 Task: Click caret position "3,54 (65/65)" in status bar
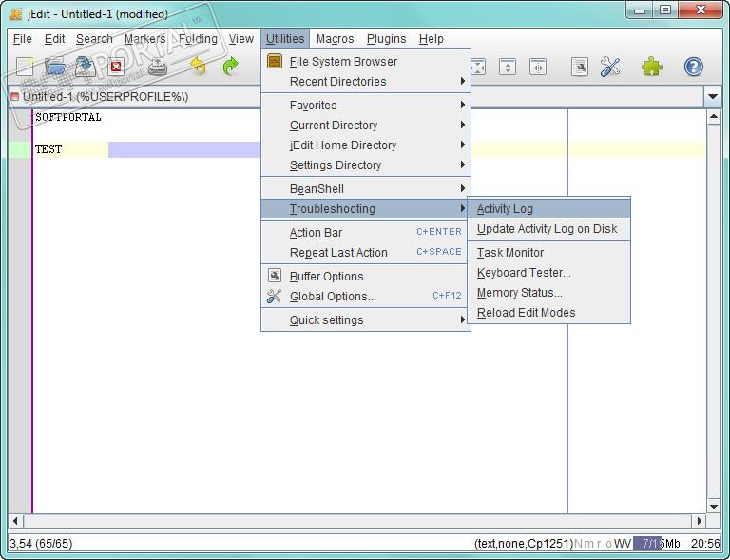[x=41, y=543]
